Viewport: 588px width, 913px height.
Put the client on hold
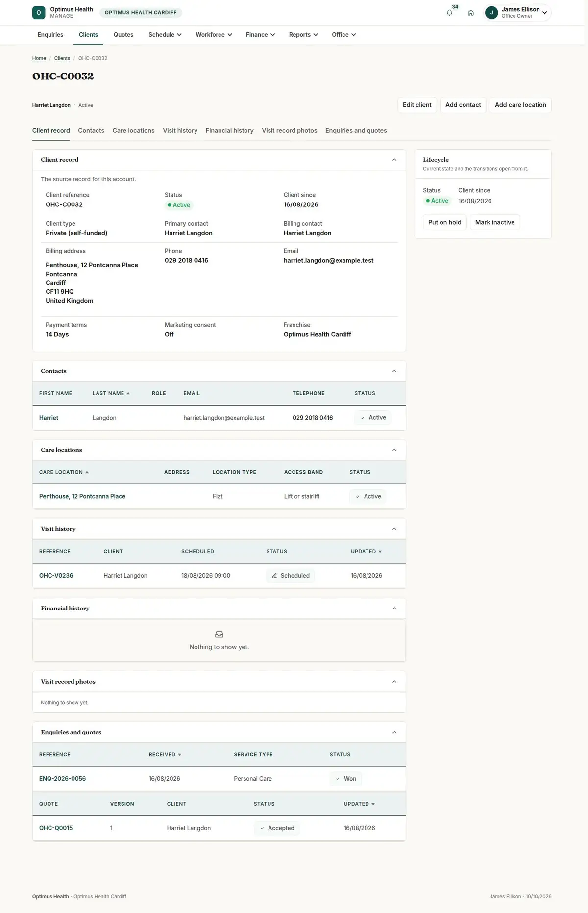click(444, 222)
